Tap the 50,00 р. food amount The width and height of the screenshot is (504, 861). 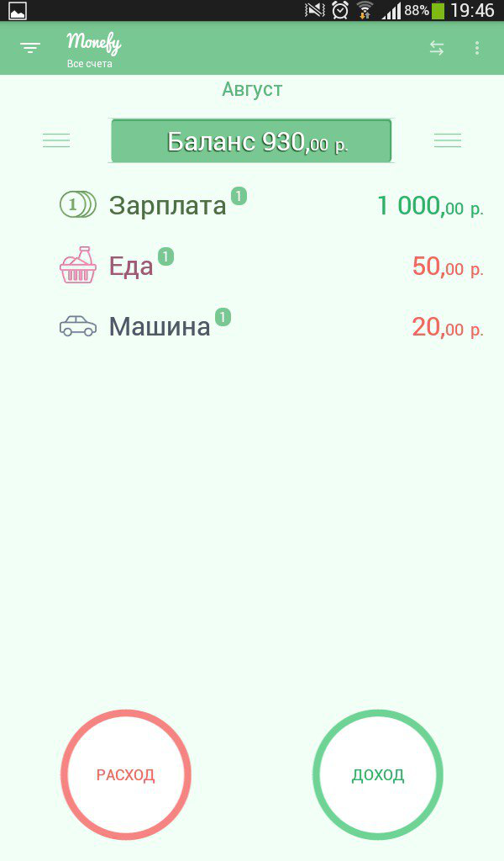tap(448, 267)
